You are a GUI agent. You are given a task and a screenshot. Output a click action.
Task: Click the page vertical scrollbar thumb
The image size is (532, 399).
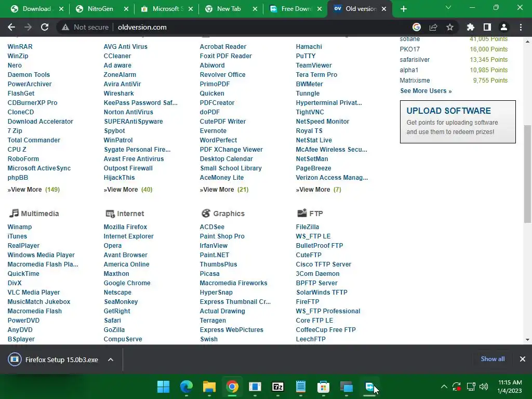coord(527,174)
